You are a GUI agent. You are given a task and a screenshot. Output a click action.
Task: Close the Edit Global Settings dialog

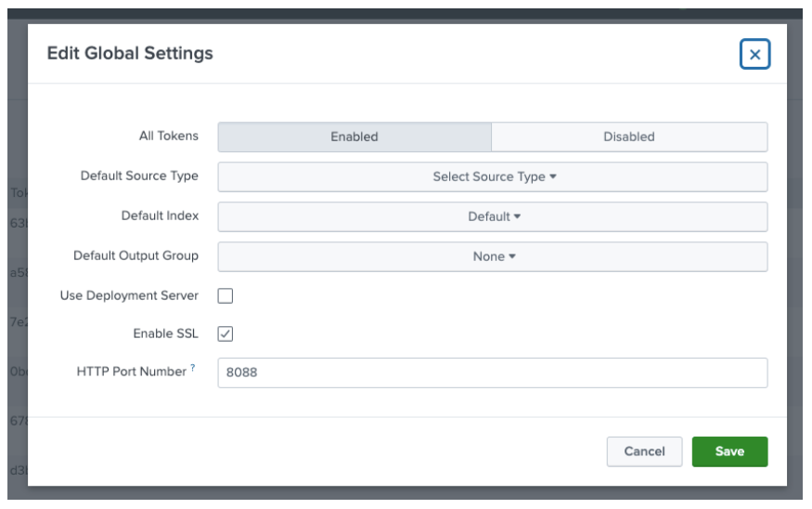pyautogui.click(x=754, y=55)
